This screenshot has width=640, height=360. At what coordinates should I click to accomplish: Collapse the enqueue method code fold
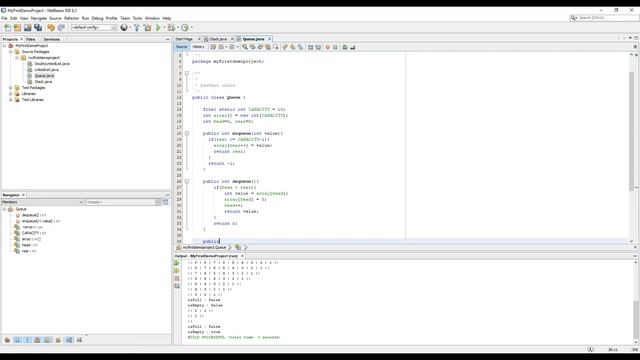(187, 133)
